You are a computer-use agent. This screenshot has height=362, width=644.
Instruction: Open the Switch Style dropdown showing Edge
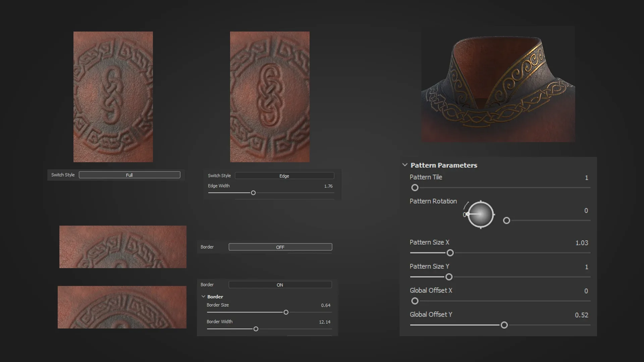point(284,176)
